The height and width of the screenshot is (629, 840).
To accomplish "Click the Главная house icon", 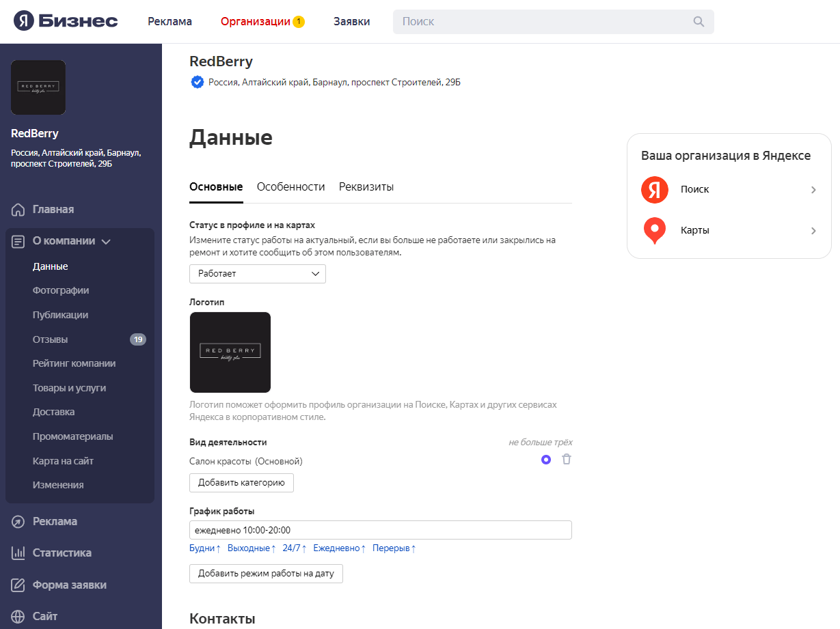I will (x=18, y=210).
